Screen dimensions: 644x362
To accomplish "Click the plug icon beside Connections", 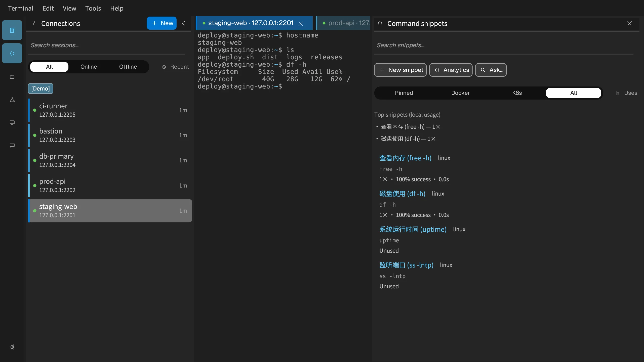I will [34, 23].
